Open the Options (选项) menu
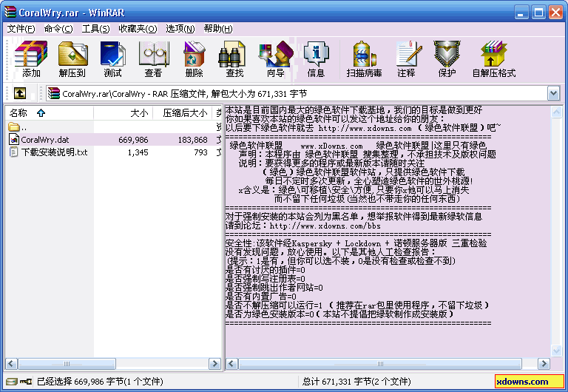The height and width of the screenshot is (392, 568). click(x=180, y=29)
